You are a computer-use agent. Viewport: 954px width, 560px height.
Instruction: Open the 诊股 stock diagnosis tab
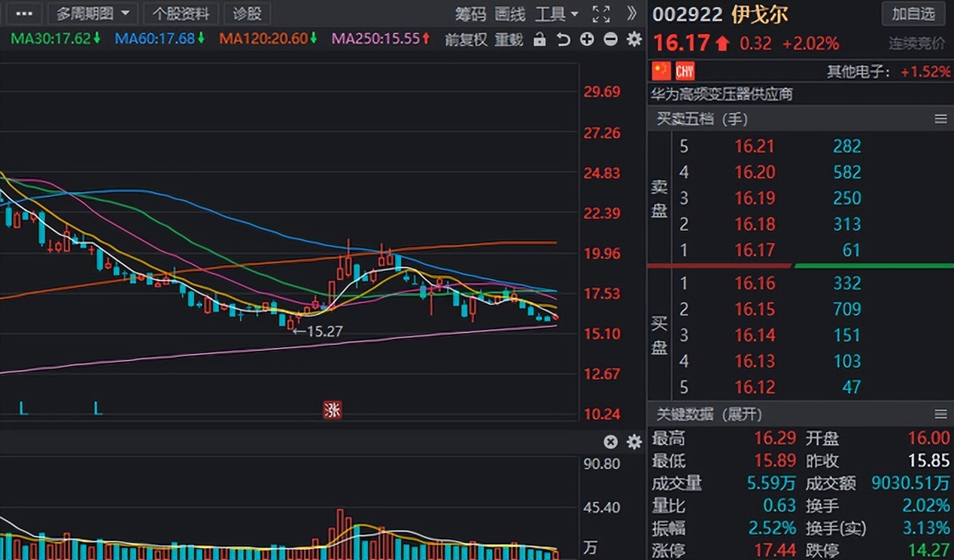click(247, 13)
